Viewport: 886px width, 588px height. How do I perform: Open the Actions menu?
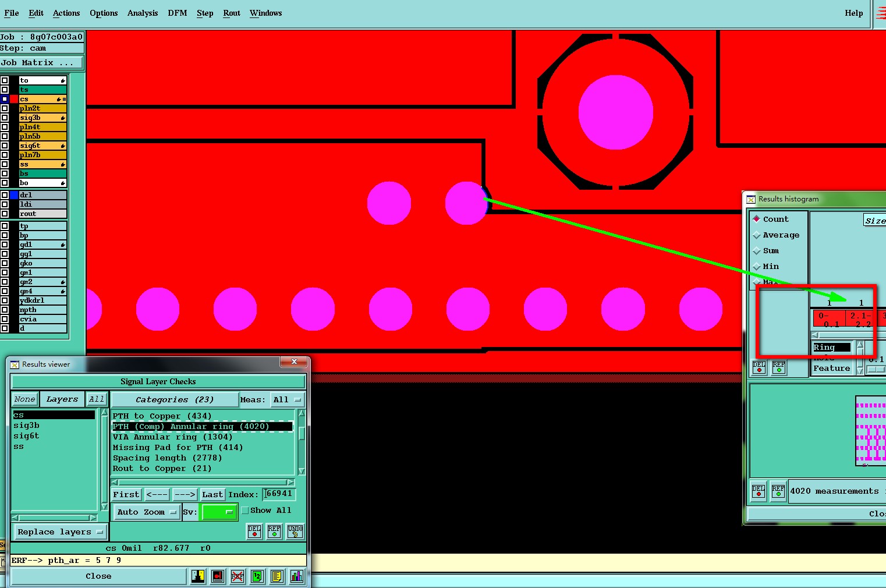(x=66, y=13)
